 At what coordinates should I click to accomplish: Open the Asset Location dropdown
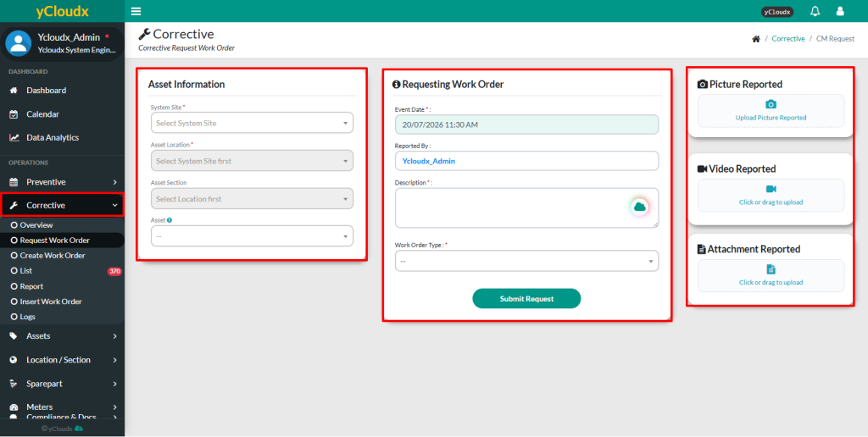[252, 161]
